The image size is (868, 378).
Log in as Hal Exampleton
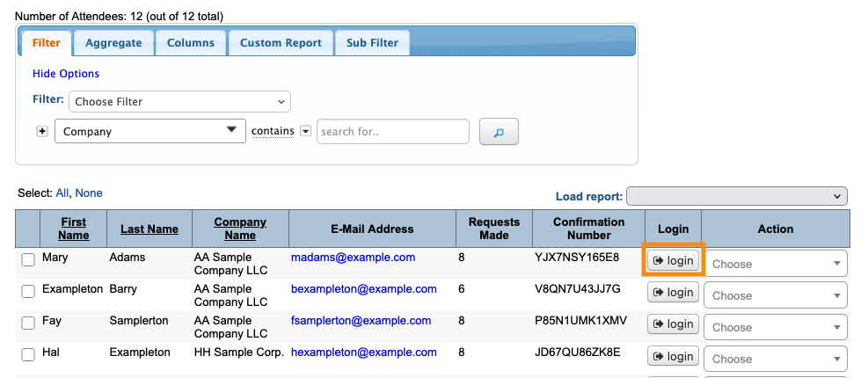click(x=673, y=356)
